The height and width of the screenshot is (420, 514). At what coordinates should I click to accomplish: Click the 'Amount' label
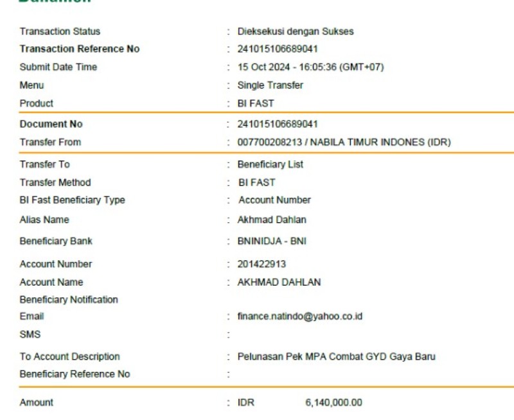click(37, 403)
